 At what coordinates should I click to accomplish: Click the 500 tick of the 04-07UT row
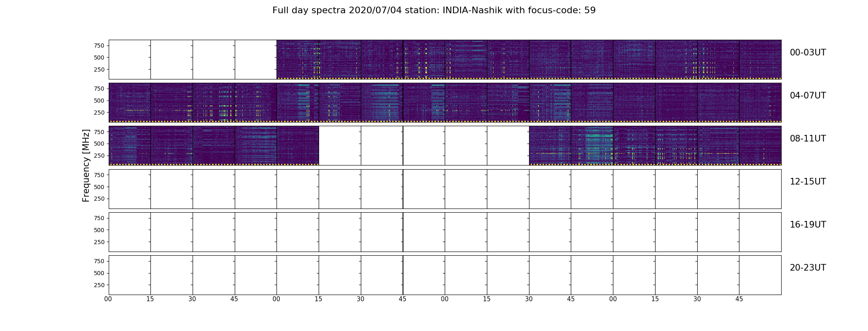coord(99,101)
